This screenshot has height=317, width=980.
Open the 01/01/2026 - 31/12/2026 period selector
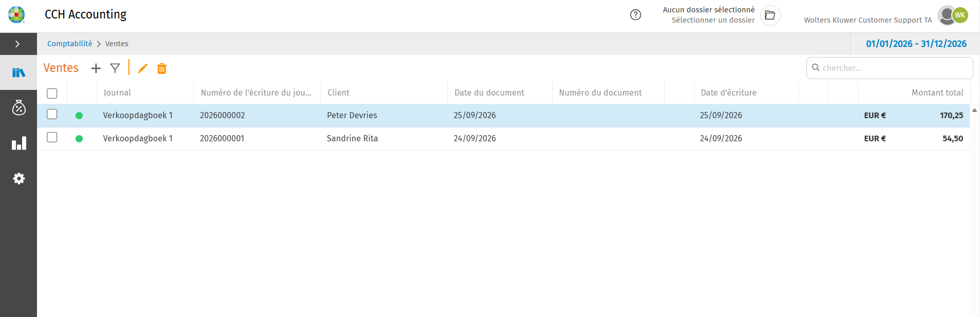[x=916, y=44]
